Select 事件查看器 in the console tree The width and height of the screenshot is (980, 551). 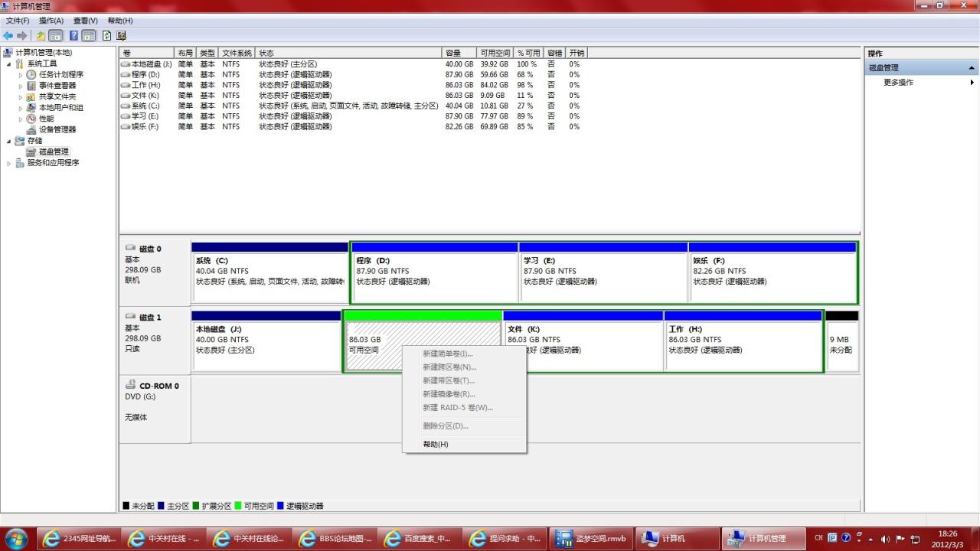tap(57, 86)
